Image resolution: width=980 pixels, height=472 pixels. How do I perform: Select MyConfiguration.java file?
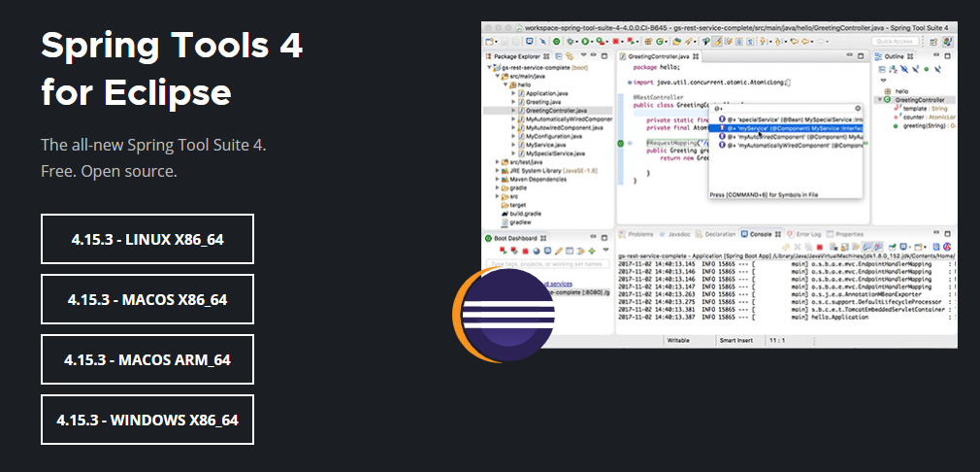coord(553,136)
